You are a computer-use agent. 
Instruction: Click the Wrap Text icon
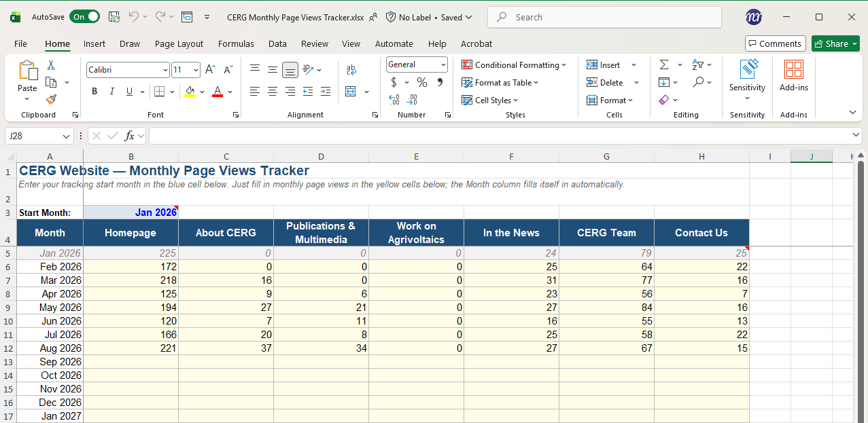(351, 69)
